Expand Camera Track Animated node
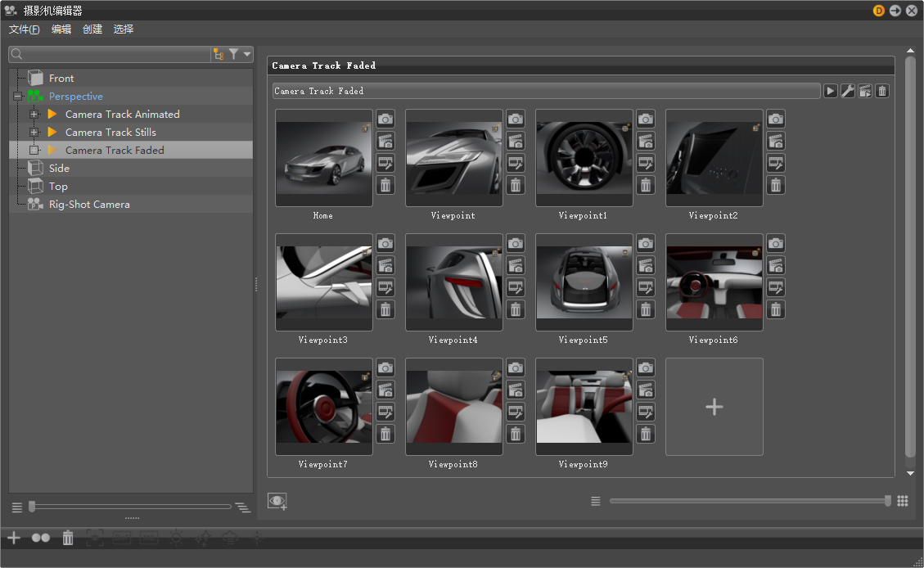Image resolution: width=924 pixels, height=568 pixels. (x=34, y=115)
